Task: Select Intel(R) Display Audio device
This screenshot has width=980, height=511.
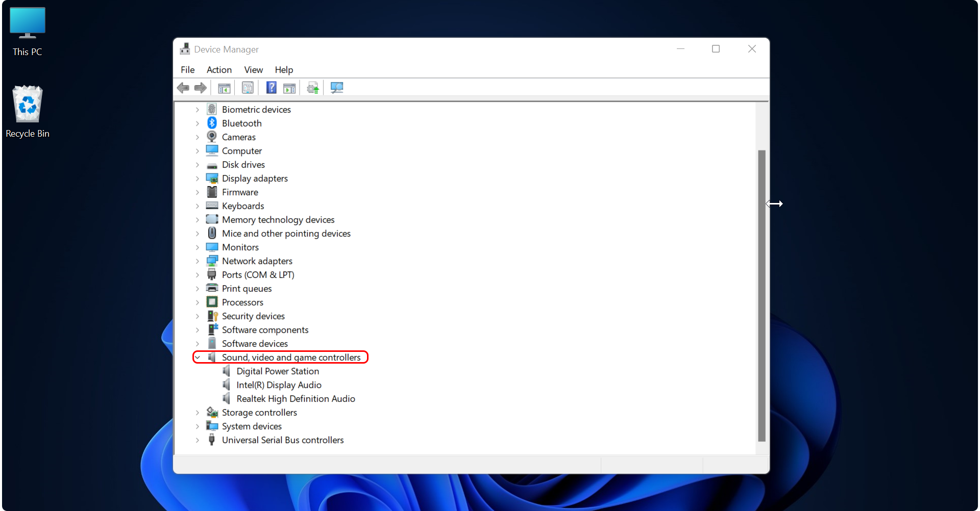Action: (x=279, y=385)
